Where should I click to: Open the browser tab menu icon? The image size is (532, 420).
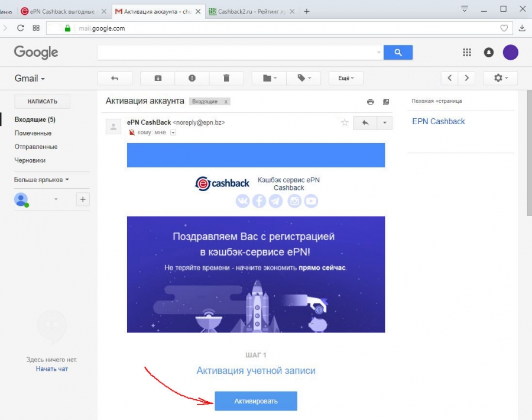465,9
